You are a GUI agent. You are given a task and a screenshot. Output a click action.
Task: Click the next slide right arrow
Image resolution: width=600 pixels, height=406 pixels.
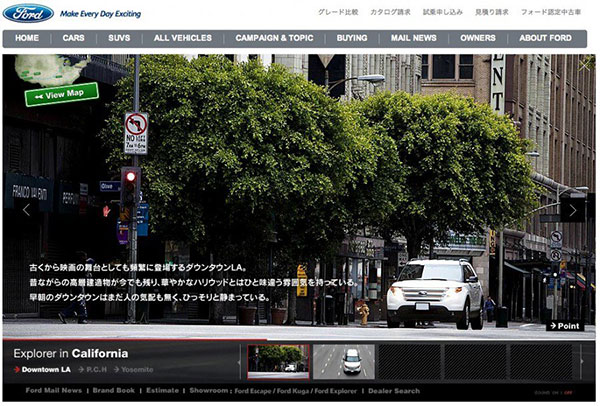573,210
